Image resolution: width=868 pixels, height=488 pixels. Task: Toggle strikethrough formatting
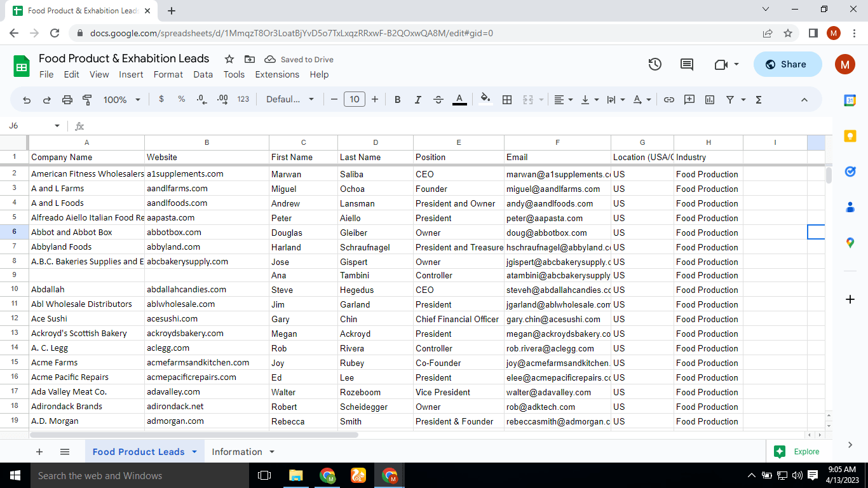(438, 100)
